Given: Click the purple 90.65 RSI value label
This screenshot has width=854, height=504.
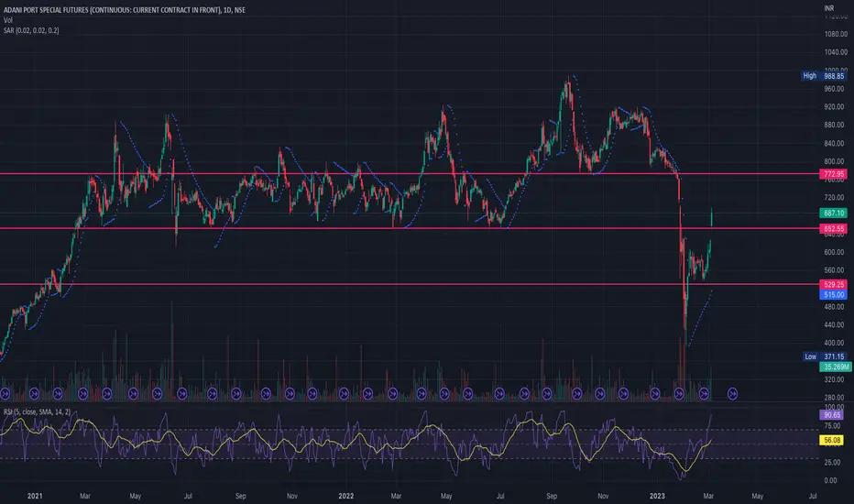Looking at the screenshot, I should point(832,415).
